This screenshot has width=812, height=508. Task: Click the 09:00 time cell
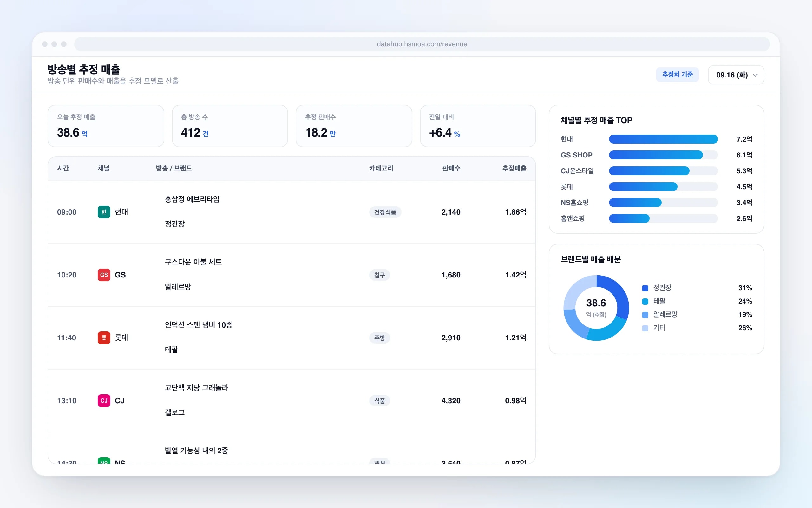click(67, 212)
